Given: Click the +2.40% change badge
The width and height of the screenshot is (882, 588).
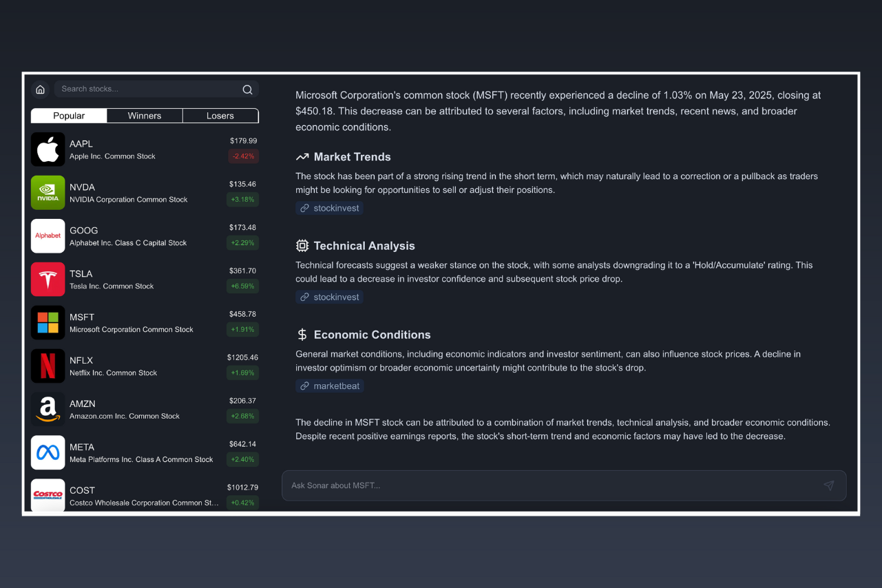Looking at the screenshot, I should pyautogui.click(x=243, y=460).
